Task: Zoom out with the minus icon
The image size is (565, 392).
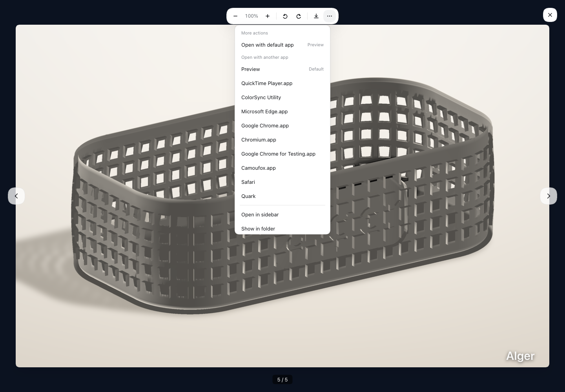Action: 235,16
